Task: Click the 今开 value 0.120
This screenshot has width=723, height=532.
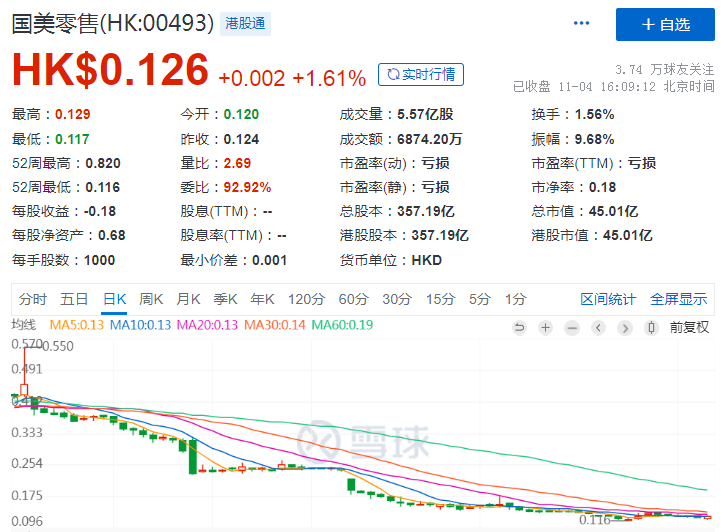Action: (241, 114)
